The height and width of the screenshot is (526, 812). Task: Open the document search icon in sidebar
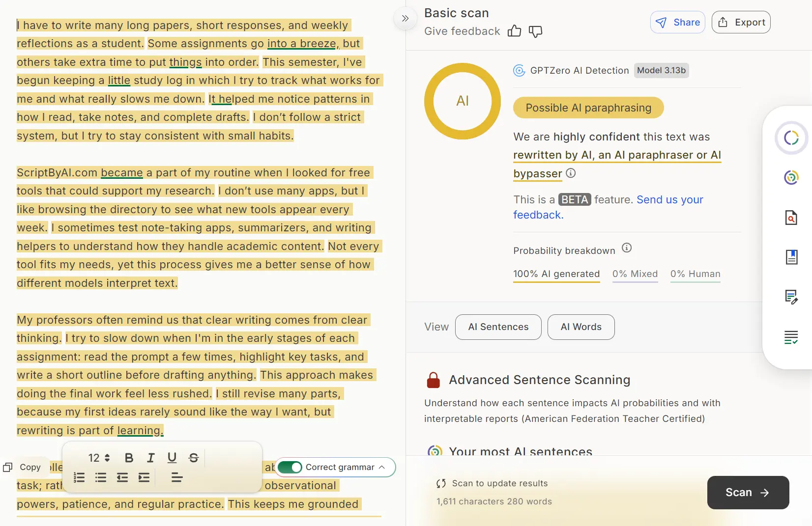(791, 217)
